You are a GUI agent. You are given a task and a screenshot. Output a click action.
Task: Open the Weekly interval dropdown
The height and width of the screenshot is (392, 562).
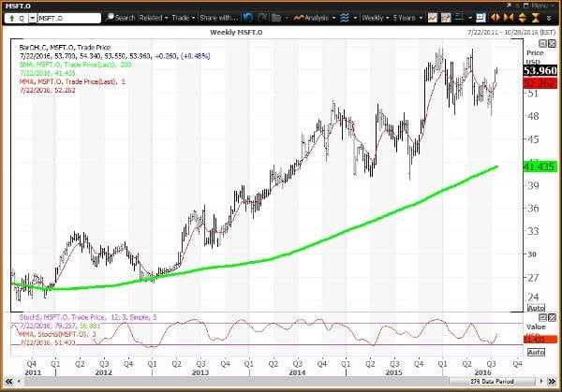(372, 17)
